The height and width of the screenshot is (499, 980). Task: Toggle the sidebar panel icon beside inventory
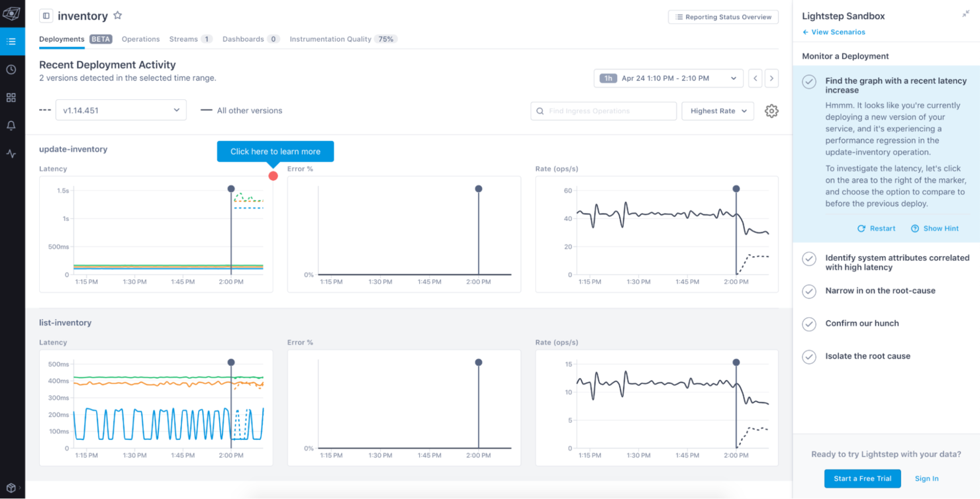(x=44, y=15)
